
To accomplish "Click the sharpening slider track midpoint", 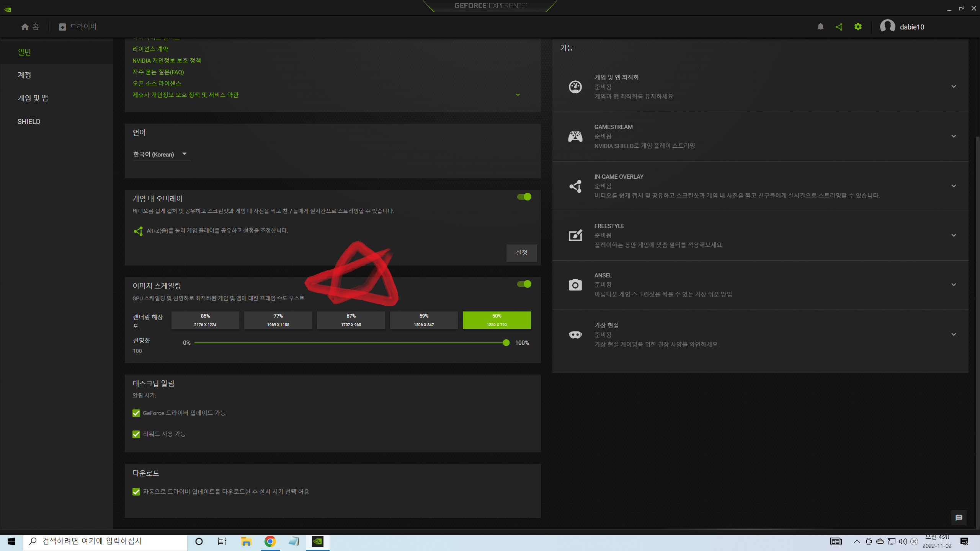I will point(350,343).
